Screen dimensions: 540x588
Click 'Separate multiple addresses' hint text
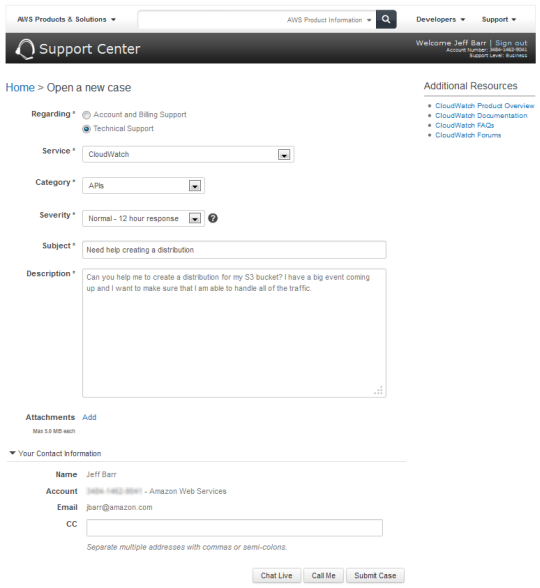[x=187, y=547]
